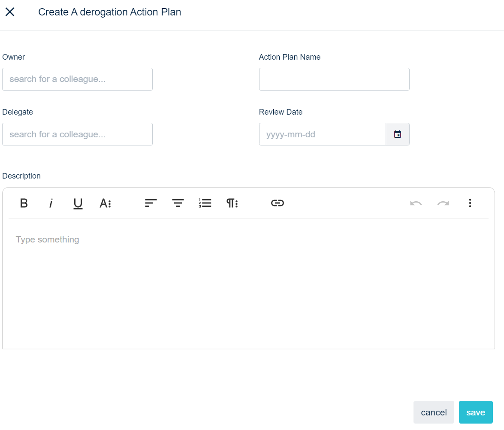The width and height of the screenshot is (504, 430).
Task: Expand more editor options (three dots)
Action: coord(470,203)
